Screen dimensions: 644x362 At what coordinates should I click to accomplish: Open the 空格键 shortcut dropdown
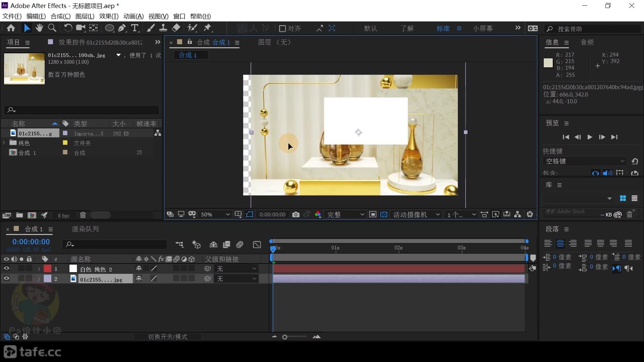[585, 161]
